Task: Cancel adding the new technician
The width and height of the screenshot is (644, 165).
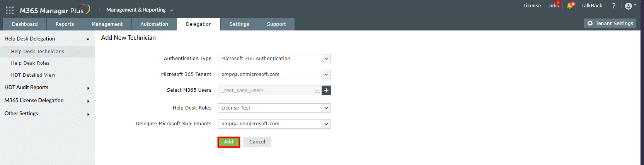Action: tap(257, 142)
